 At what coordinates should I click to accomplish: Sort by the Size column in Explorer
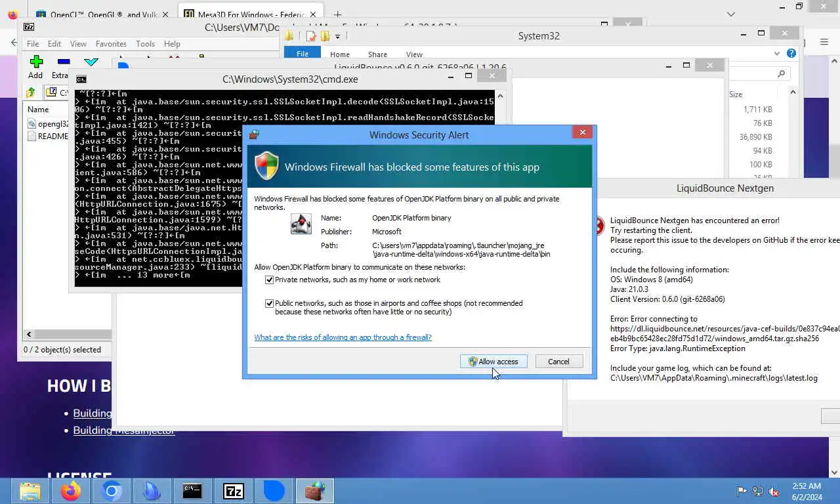(x=736, y=94)
